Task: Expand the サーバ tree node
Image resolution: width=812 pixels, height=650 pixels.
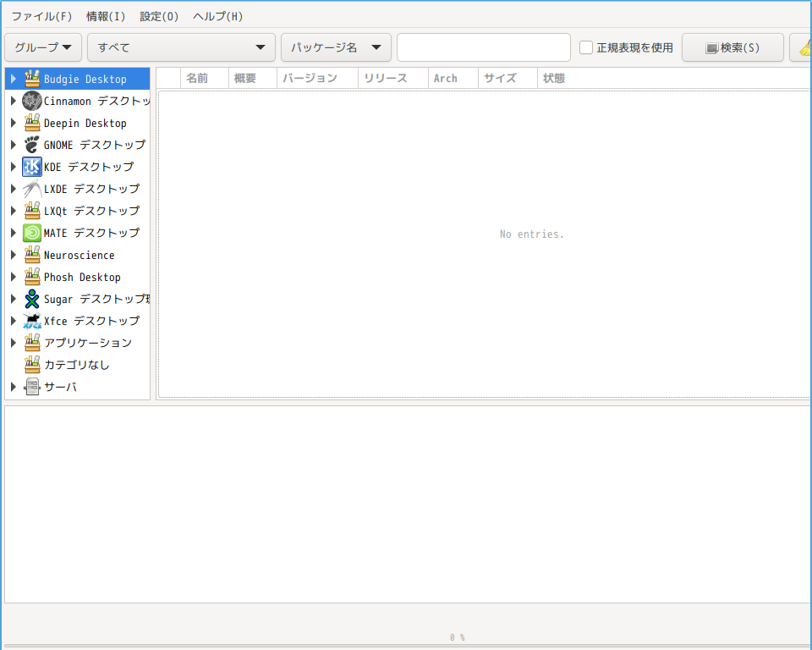Action: (14, 387)
